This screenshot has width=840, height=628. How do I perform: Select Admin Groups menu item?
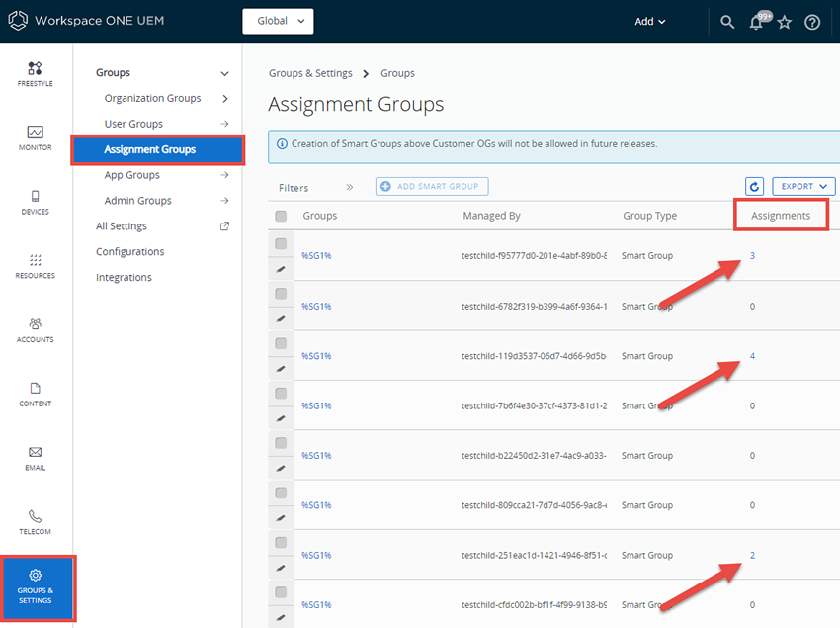137,201
